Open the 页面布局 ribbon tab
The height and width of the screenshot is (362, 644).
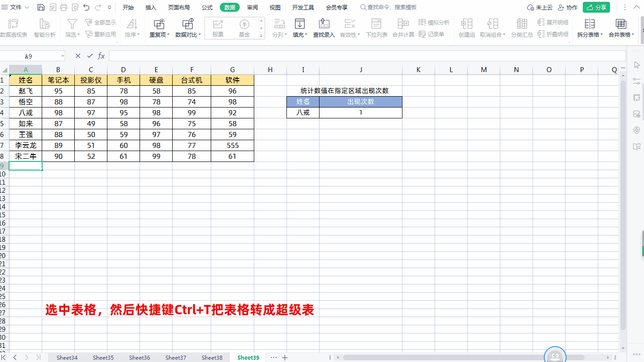[179, 7]
